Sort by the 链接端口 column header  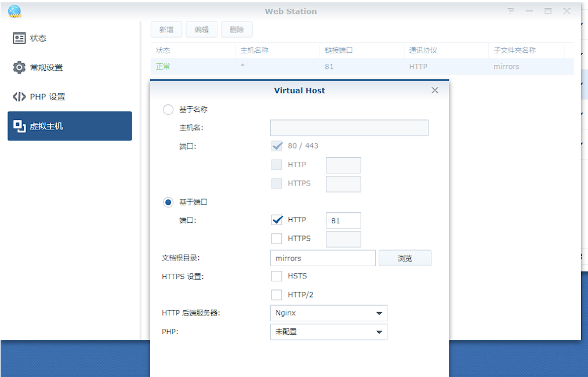362,50
